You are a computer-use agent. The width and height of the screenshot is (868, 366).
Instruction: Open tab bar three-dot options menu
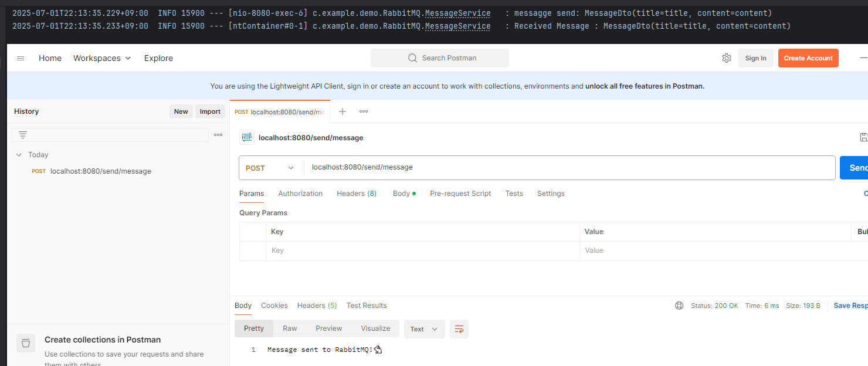click(x=364, y=111)
